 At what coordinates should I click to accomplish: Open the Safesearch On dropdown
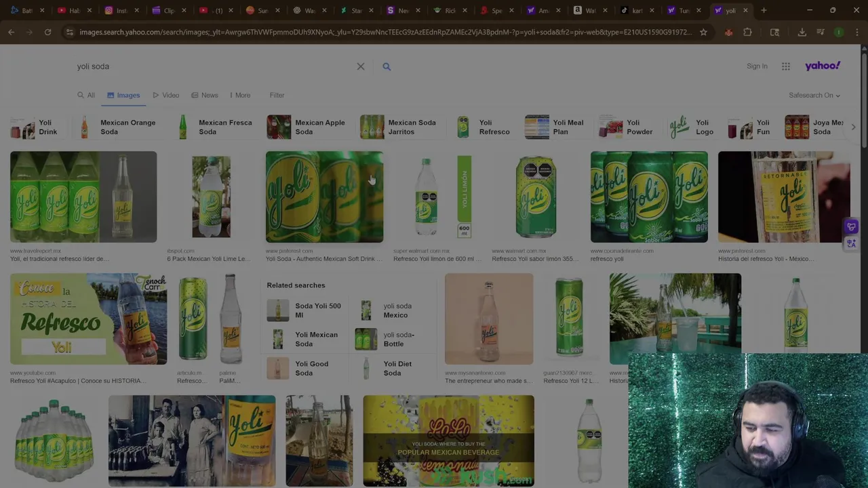coord(814,95)
